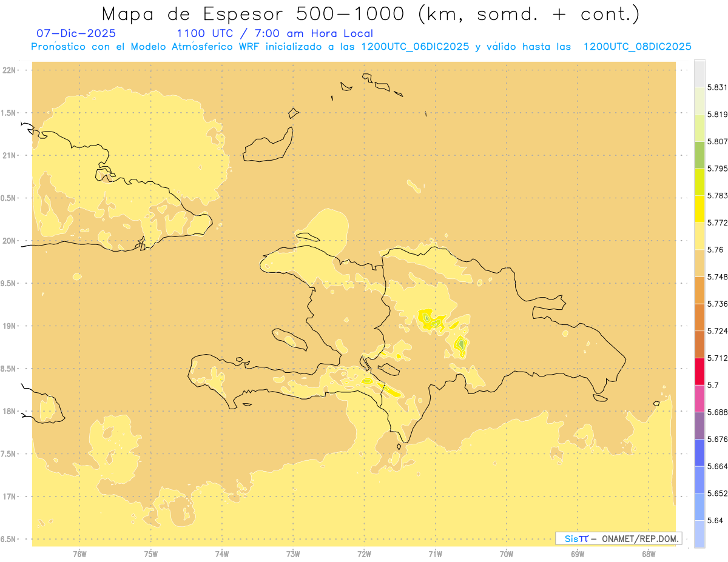Click the legend value "5.64"
Image resolution: width=728 pixels, height=562 pixels.
pyautogui.click(x=715, y=520)
